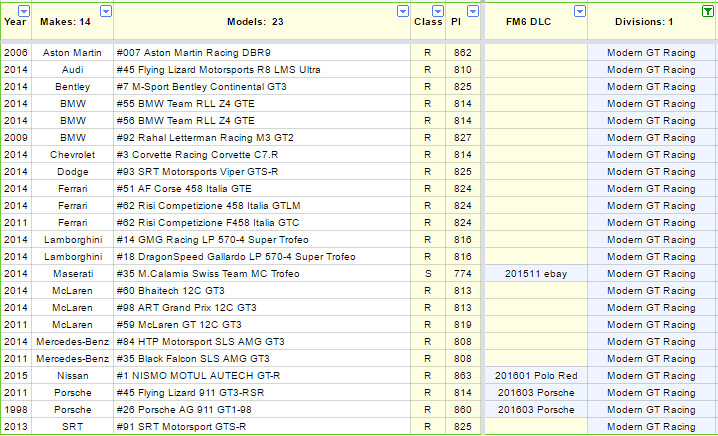This screenshot has height=436, width=718.
Task: Click #35 M.Calamia Swiss Team MC Trofeo cell
Action: pyautogui.click(x=262, y=273)
